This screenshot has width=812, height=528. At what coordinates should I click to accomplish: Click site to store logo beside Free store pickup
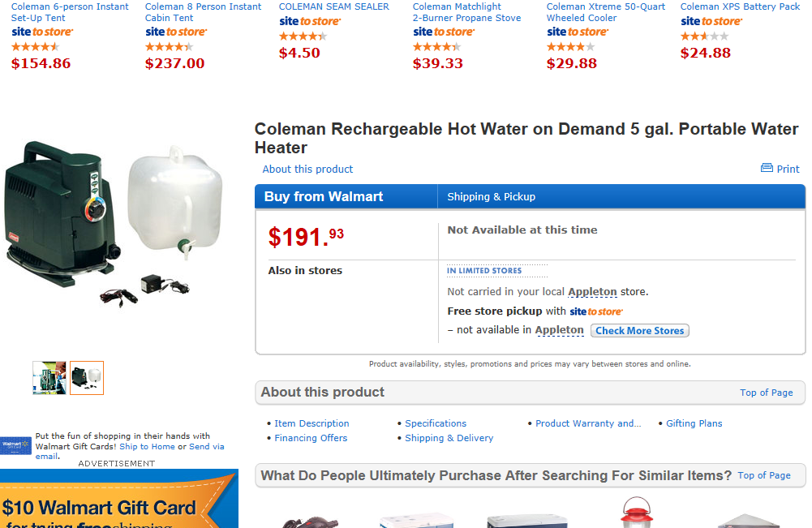pyautogui.click(x=596, y=311)
